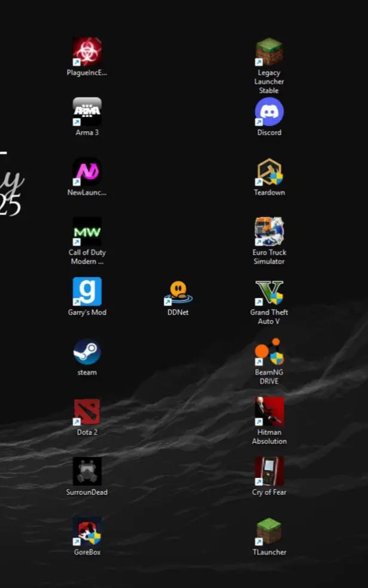Select the "steam" label text
The image size is (368, 588).
[x=87, y=372]
